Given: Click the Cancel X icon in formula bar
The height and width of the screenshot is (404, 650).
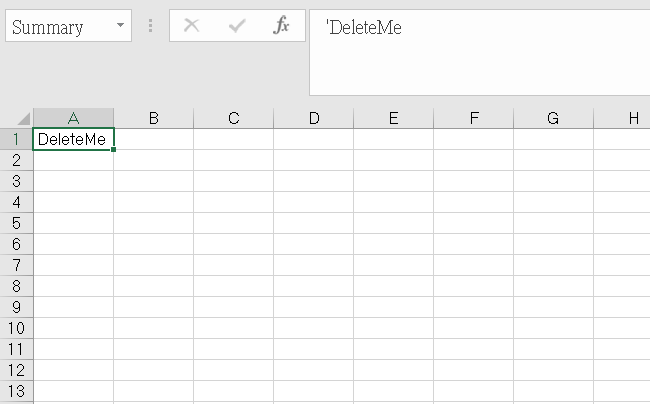Looking at the screenshot, I should point(192,26).
